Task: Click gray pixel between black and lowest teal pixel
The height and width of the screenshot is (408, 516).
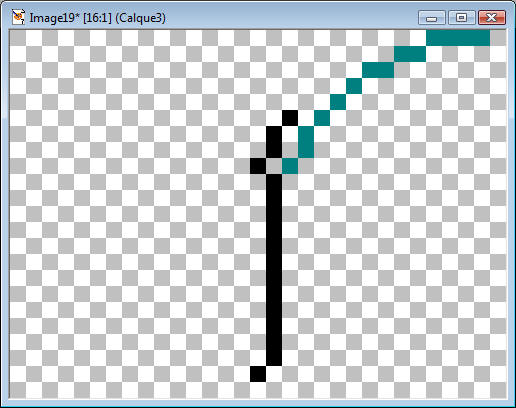Action: (274, 166)
